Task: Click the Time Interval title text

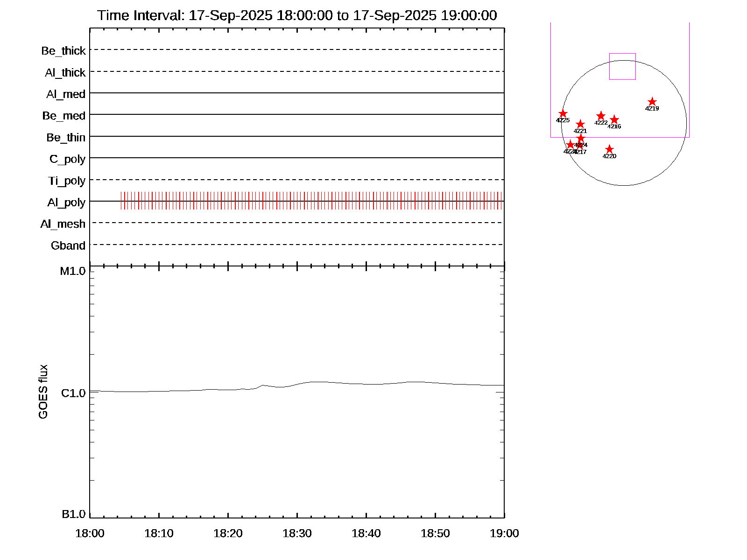Action: coord(297,15)
